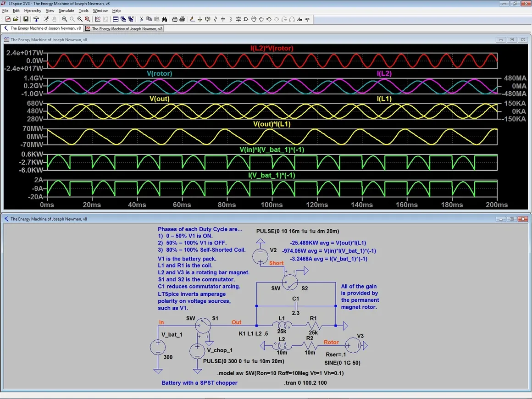
Task: Click the Find binoculars icon
Action: pyautogui.click(x=164, y=19)
